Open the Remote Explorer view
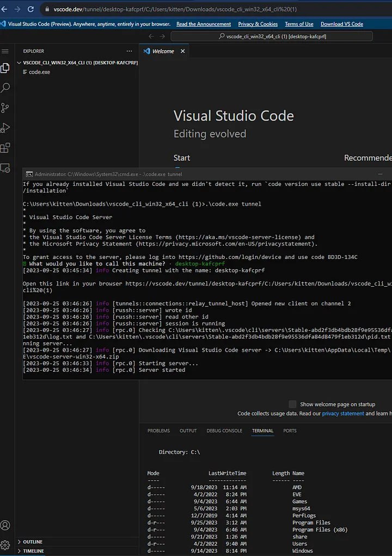 point(5,168)
